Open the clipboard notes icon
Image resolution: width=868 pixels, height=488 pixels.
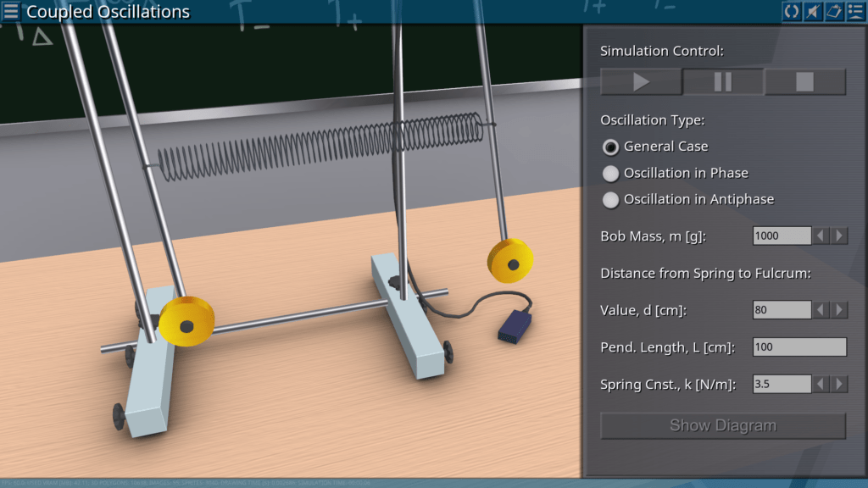click(833, 11)
